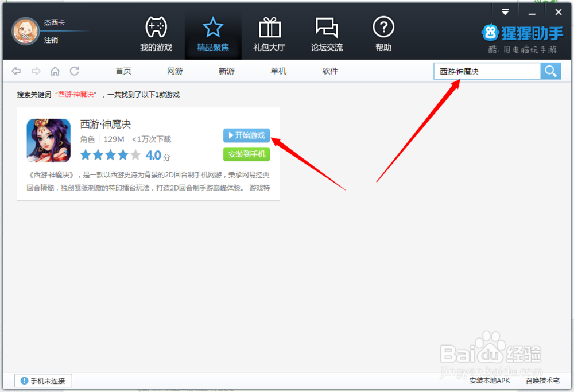Close the 猩猩助手 window
The height and width of the screenshot is (392, 574).
559,13
